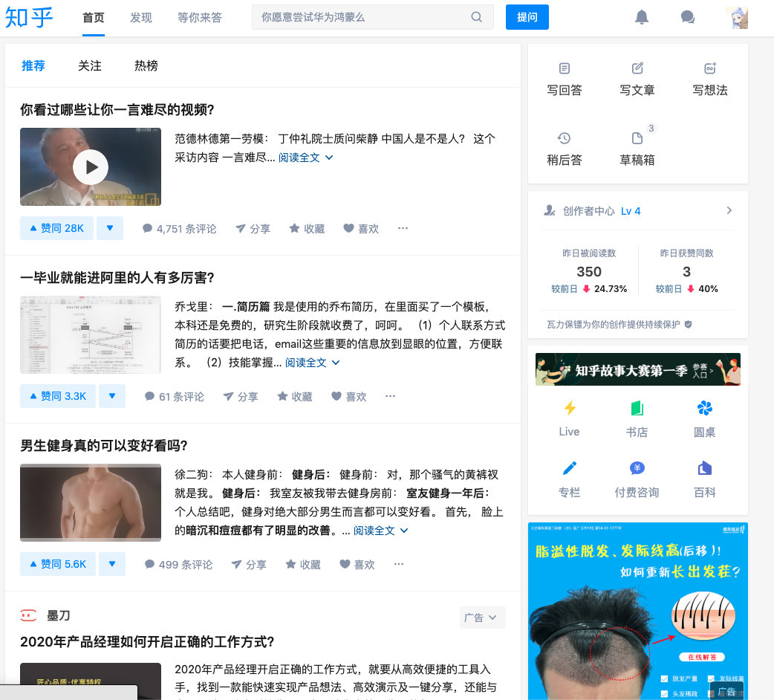Open question 一毕业就能进阿里的人有多厉害
774x700 pixels.
pyautogui.click(x=117, y=277)
